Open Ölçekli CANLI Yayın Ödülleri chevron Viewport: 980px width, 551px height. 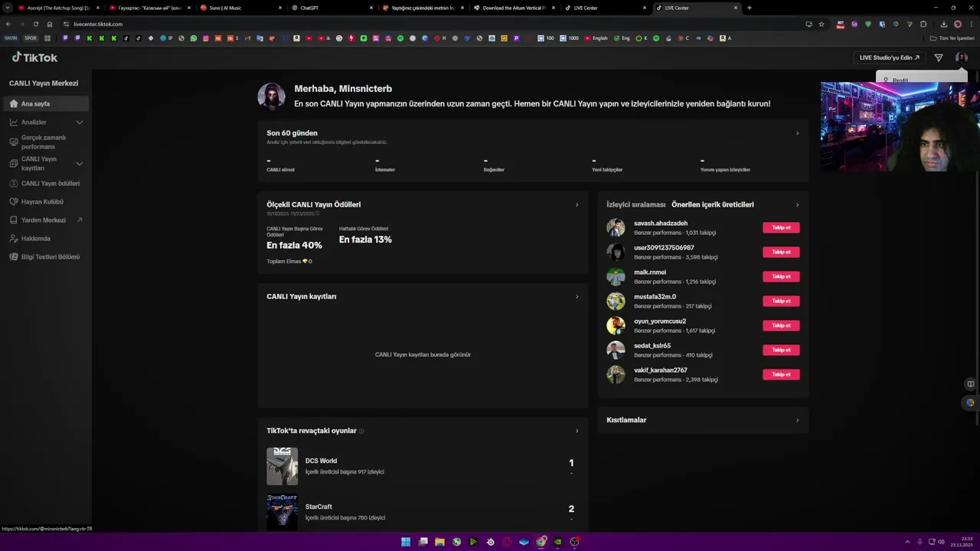(577, 204)
